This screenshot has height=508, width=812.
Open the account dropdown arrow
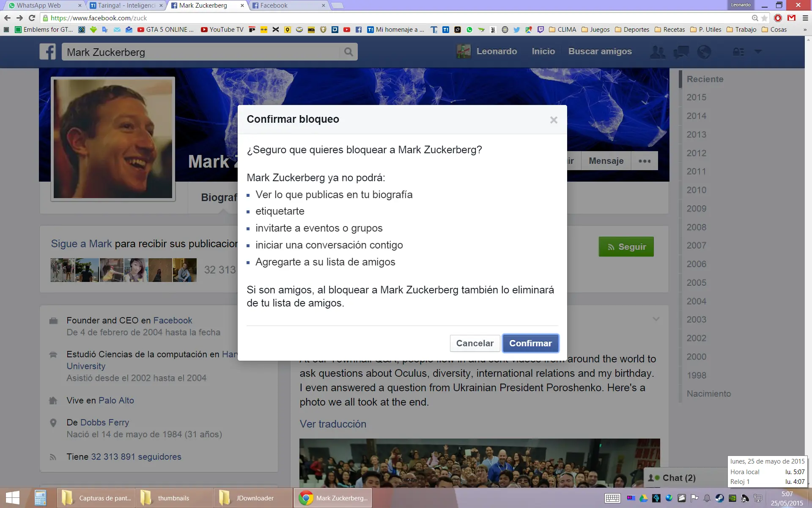(x=758, y=52)
